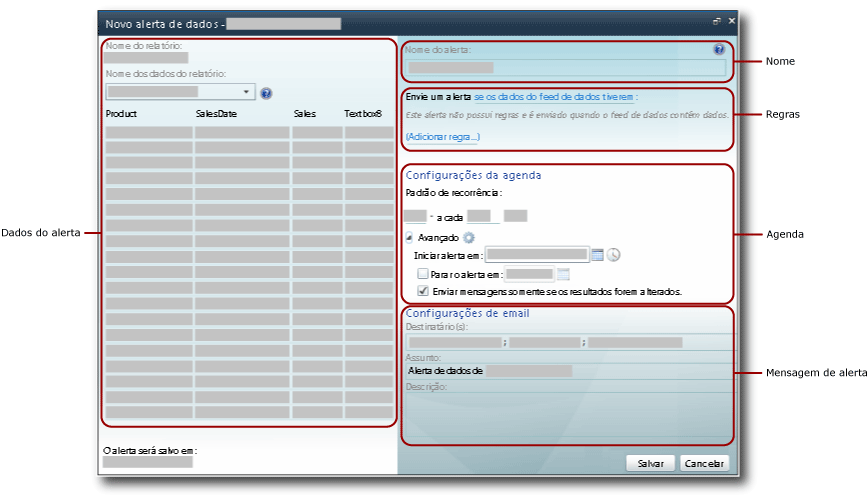Open the Nome dos dados do relatório dropdown
The image size is (868, 498).
[246, 92]
